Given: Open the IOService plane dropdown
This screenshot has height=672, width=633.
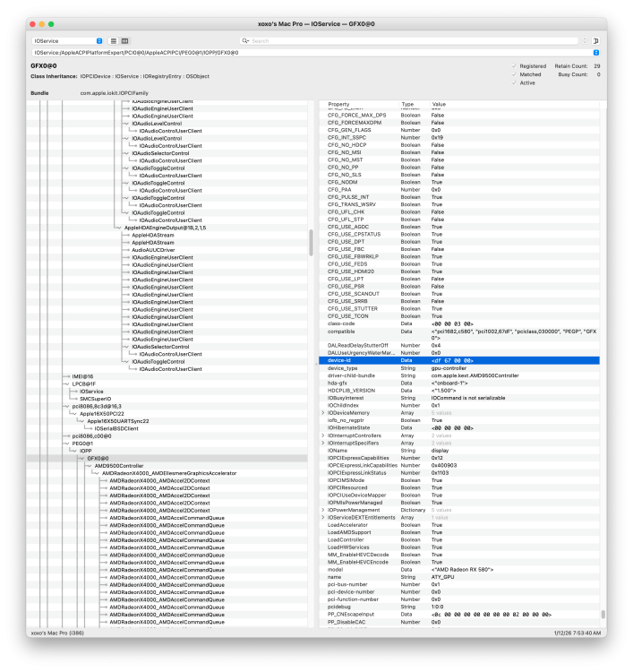Looking at the screenshot, I should coord(68,41).
